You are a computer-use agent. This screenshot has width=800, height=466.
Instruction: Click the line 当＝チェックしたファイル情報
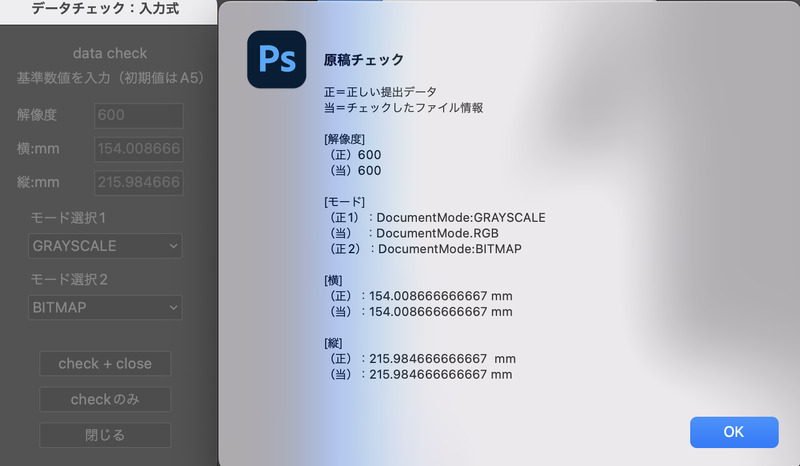point(404,108)
